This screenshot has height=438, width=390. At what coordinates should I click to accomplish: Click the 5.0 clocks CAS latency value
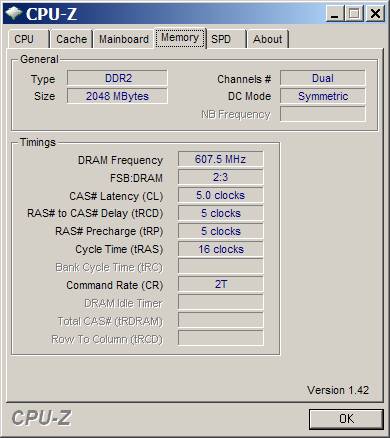221,195
